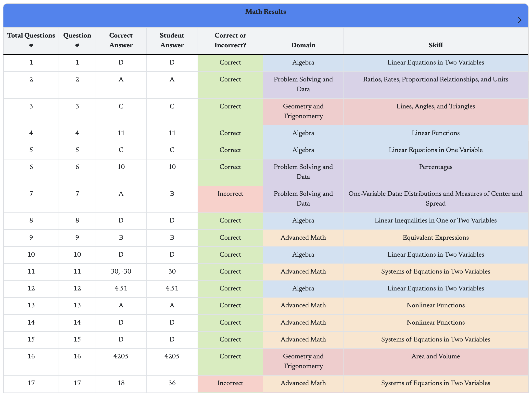This screenshot has height=393, width=532.
Task: Click the Domain column header
Action: (x=303, y=45)
